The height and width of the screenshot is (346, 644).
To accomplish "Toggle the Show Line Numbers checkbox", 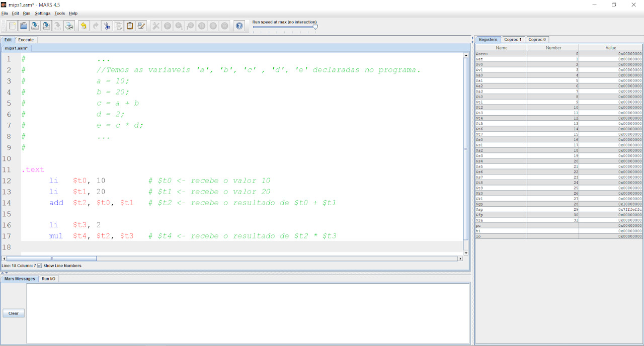I will (x=40, y=266).
